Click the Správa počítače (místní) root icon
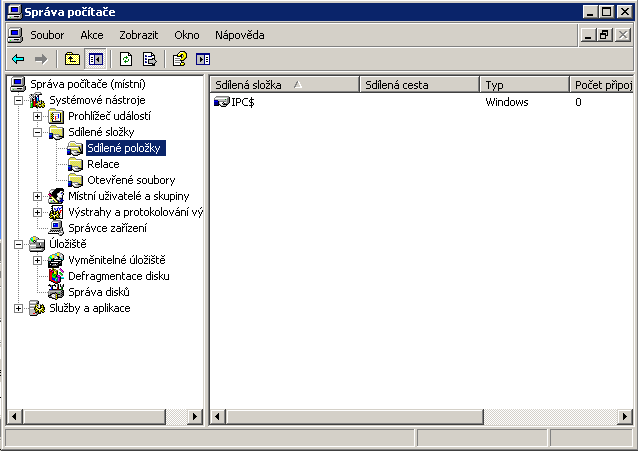Screen dimensions: 638x451 pos(18,84)
